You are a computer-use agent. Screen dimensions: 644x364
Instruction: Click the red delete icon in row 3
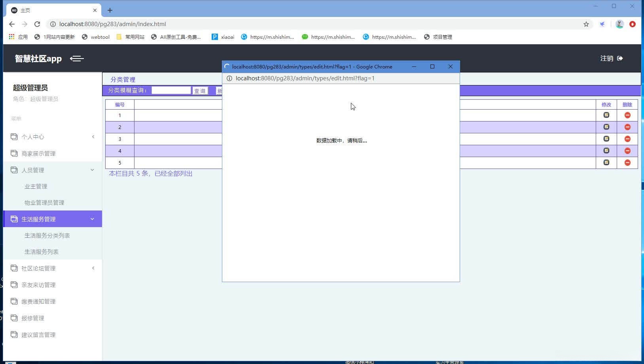coord(627,139)
